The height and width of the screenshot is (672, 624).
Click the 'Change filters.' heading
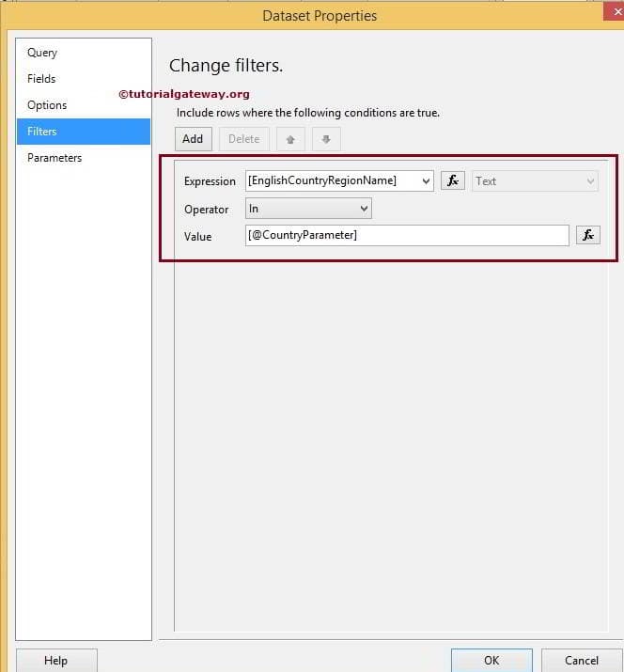click(x=226, y=66)
